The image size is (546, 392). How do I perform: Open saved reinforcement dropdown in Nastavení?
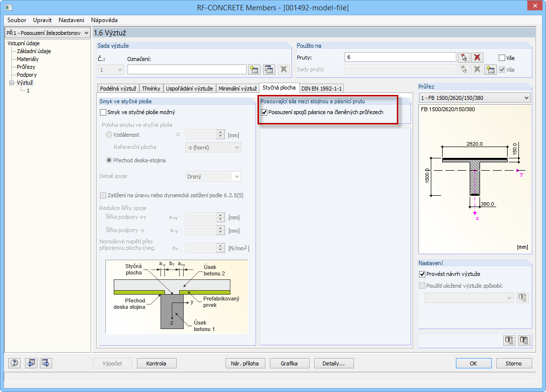(469, 298)
